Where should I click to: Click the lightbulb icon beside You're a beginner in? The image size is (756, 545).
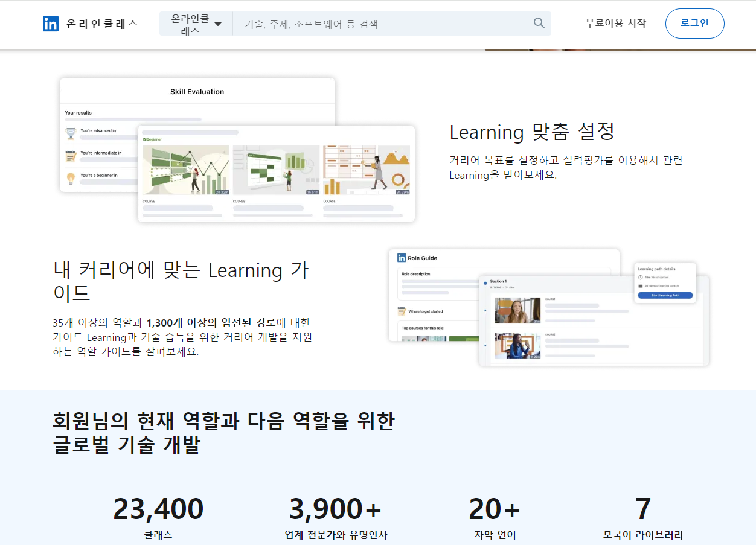click(x=71, y=179)
